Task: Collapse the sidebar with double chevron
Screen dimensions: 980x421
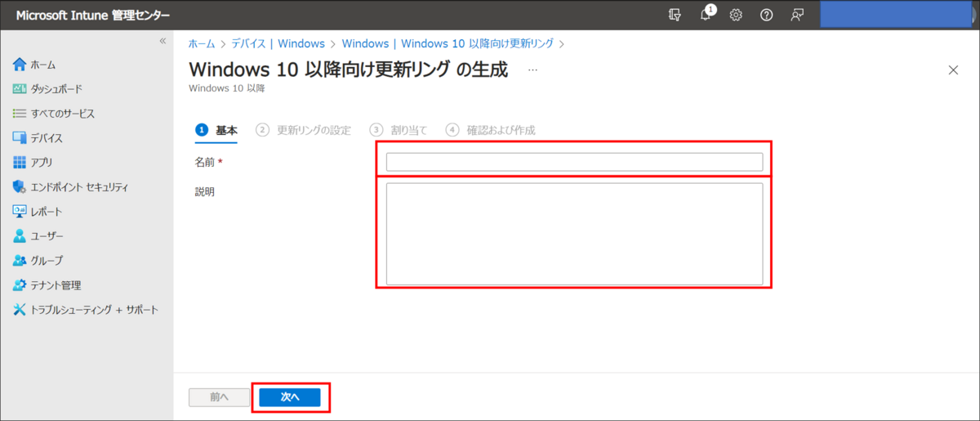Action: pos(163,40)
